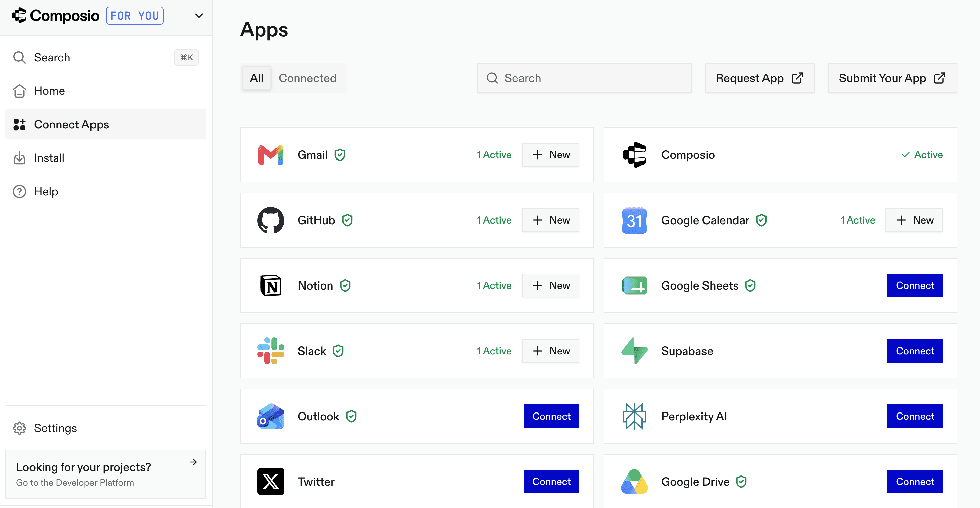Connect the Outlook app

[551, 417]
